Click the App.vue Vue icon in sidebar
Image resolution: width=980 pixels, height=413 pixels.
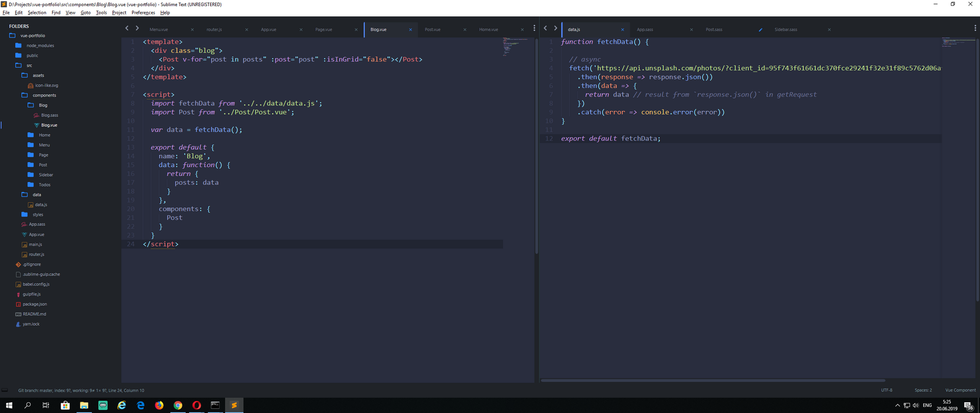pos(24,235)
